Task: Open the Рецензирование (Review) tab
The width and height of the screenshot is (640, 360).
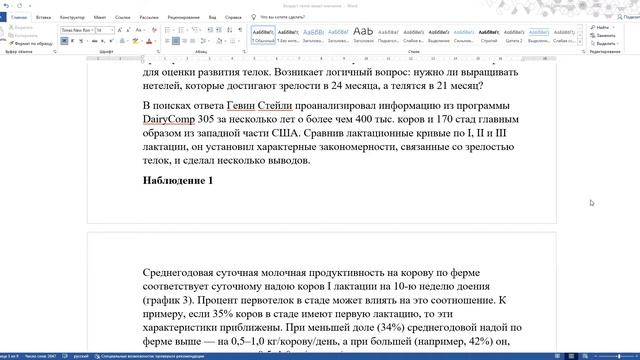Action: tap(184, 18)
